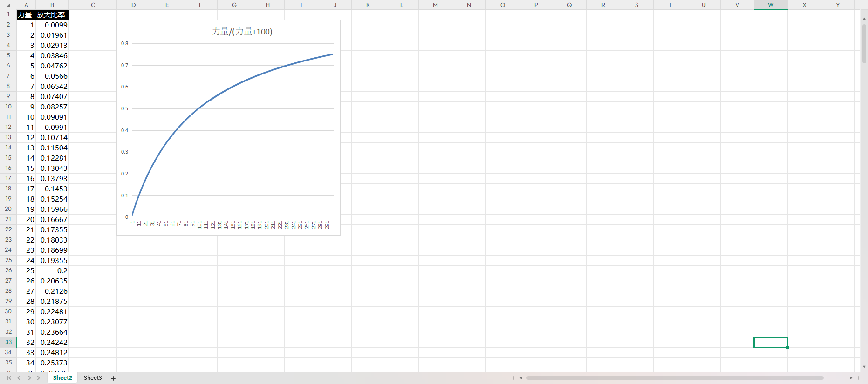Add a new sheet with plus icon
Screen dimensions: 868x384
point(113,378)
